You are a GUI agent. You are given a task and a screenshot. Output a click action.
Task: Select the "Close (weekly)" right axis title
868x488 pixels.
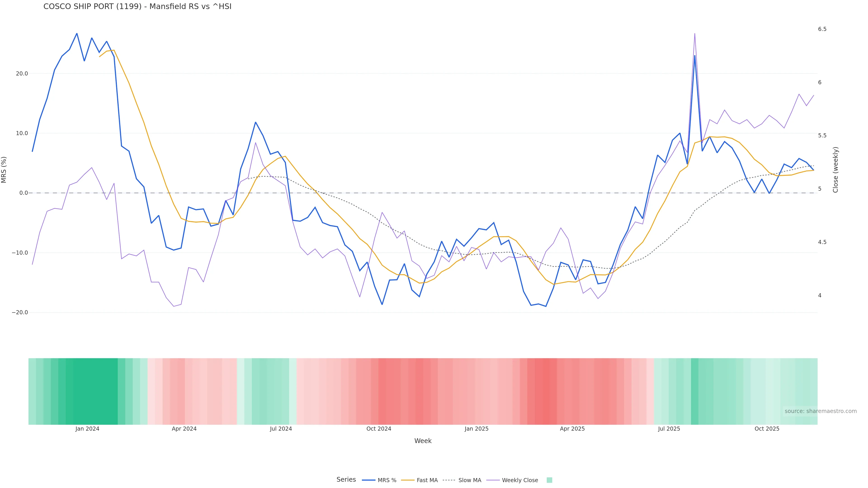tap(835, 170)
